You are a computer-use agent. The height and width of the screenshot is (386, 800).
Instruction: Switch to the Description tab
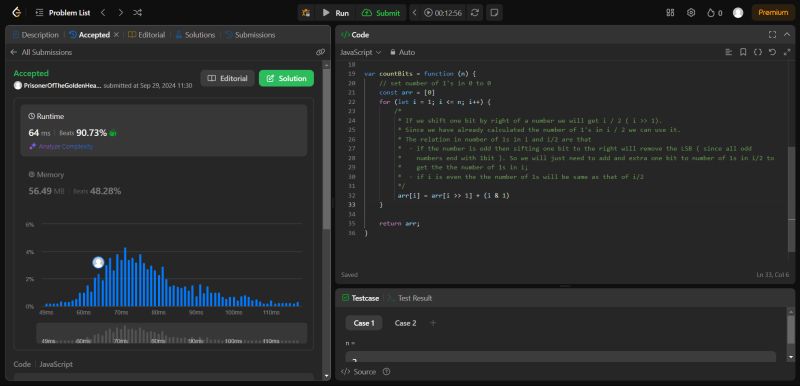click(35, 35)
